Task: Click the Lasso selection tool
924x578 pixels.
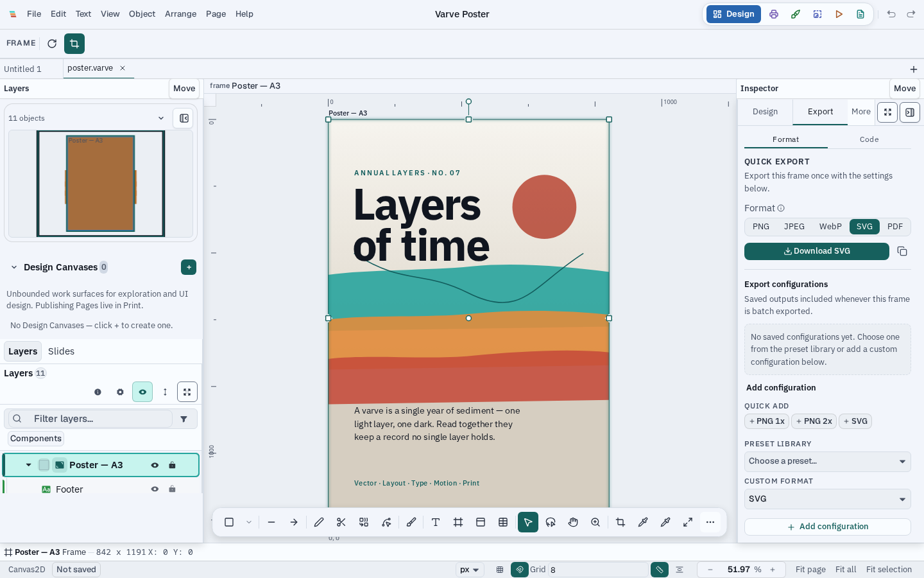Action: click(x=551, y=522)
